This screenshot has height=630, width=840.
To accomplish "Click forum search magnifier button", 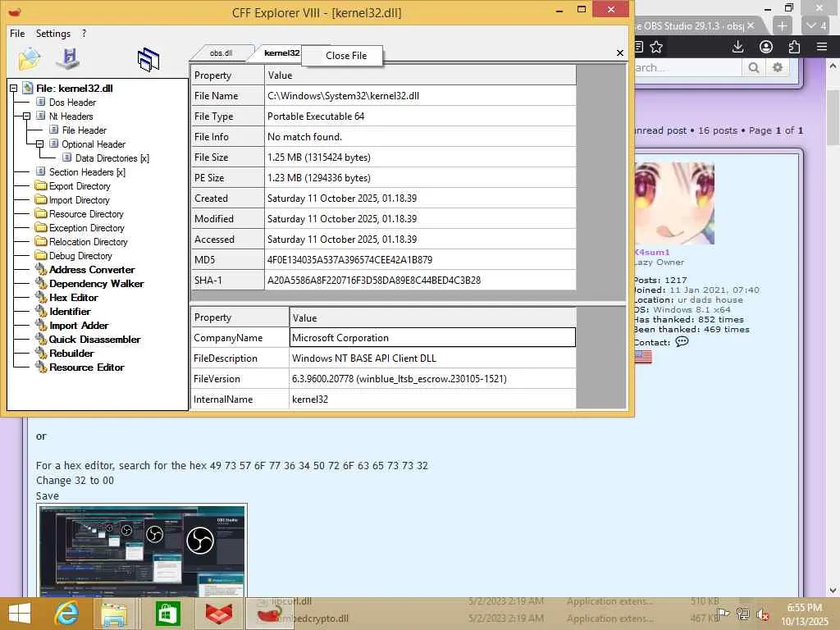I will click(x=754, y=67).
